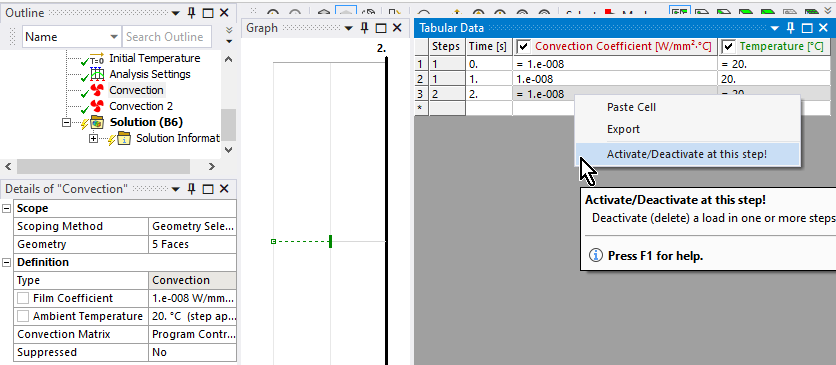Open the Tabular Data pane options dropdown
This screenshot has height=365, width=836.
pos(775,28)
